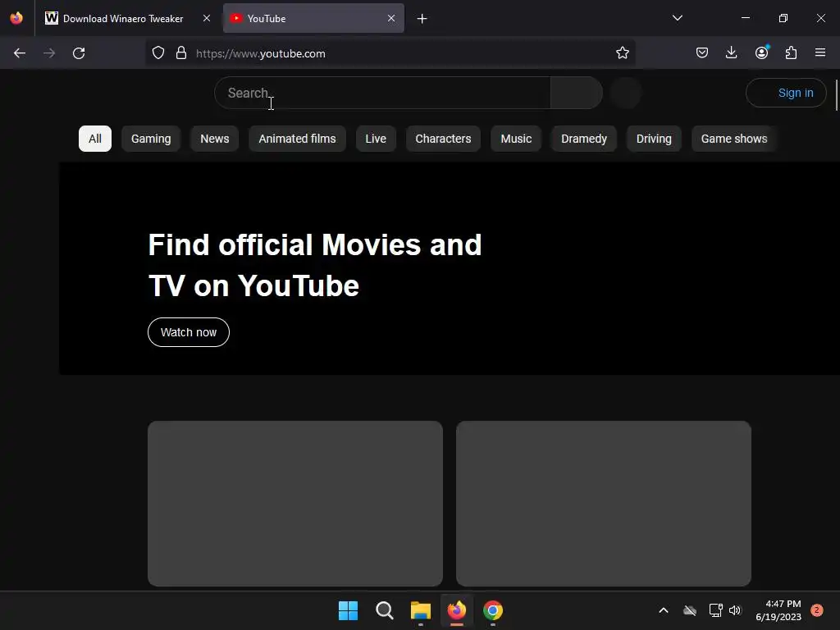Image resolution: width=840 pixels, height=630 pixels.
Task: Focus the YouTube search box
Action: pos(382,93)
